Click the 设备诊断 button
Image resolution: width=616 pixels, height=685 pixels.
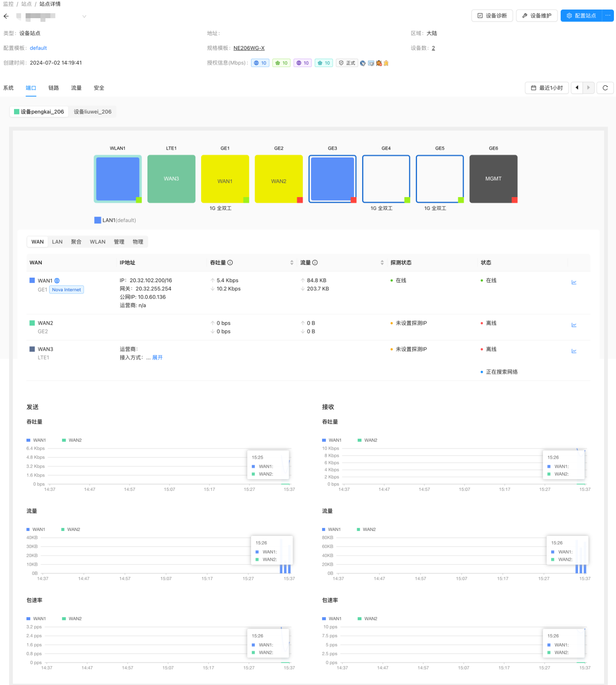pos(492,16)
